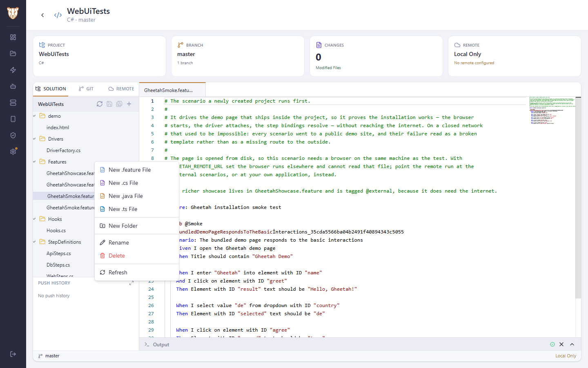This screenshot has width=588, height=368.
Task: Open the dashboard grid icon in sidebar
Action: [13, 37]
